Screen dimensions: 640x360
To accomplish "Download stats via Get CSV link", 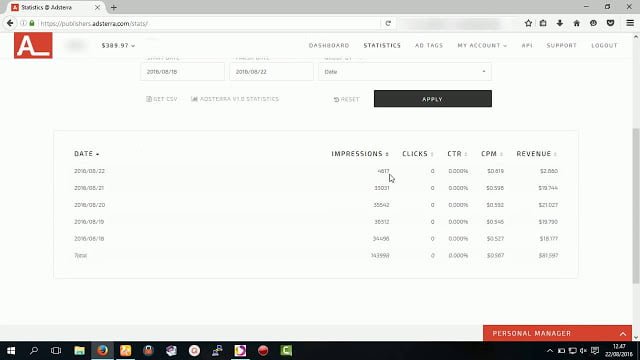I will 162,99.
